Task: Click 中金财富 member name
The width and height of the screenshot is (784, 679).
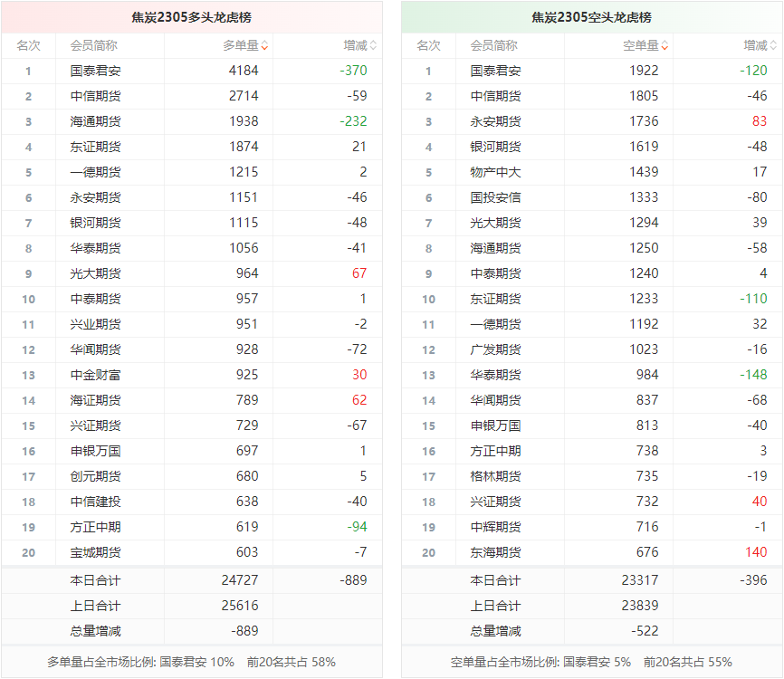Action: (95, 375)
